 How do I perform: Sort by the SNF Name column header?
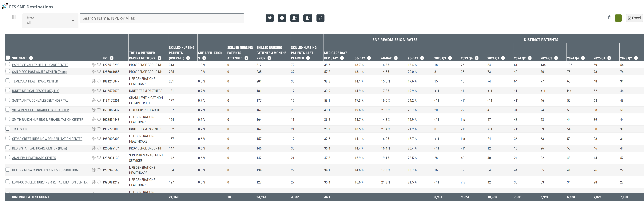click(19, 58)
